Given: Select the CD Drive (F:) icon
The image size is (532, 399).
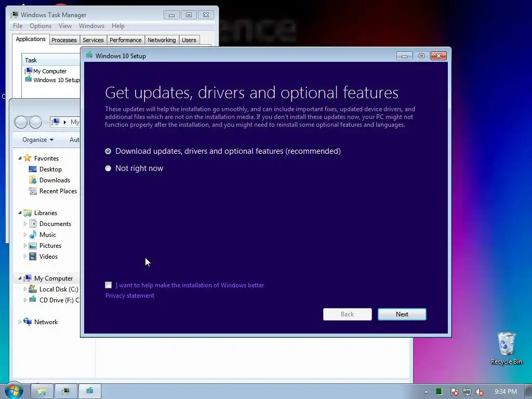Looking at the screenshot, I should pos(33,300).
